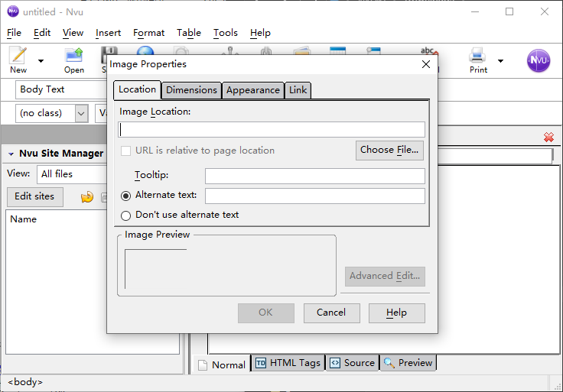Switch to Source view tab
Image resolution: width=563 pixels, height=392 pixels.
[352, 363]
